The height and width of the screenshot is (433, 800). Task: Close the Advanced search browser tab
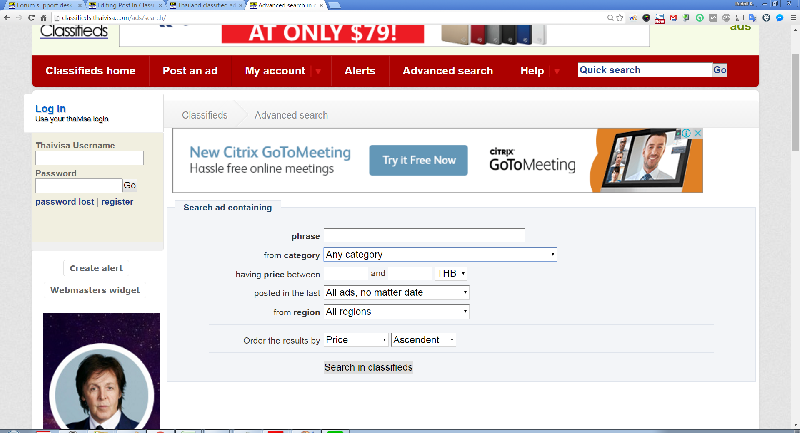click(x=321, y=5)
